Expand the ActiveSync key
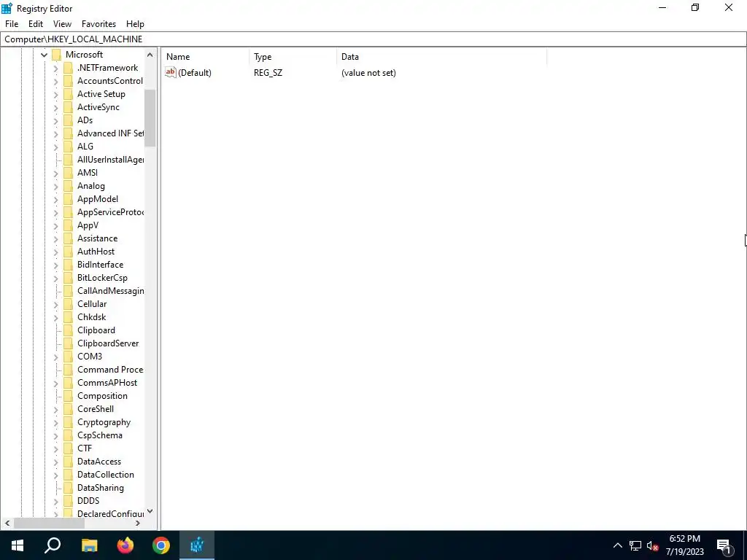Viewport: 747px width, 560px height. 55,108
